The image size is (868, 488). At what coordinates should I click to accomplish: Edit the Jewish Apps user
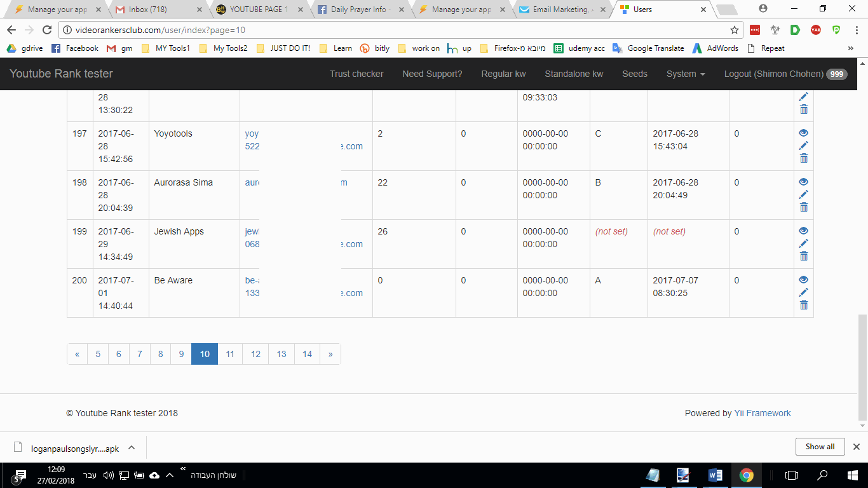point(803,243)
